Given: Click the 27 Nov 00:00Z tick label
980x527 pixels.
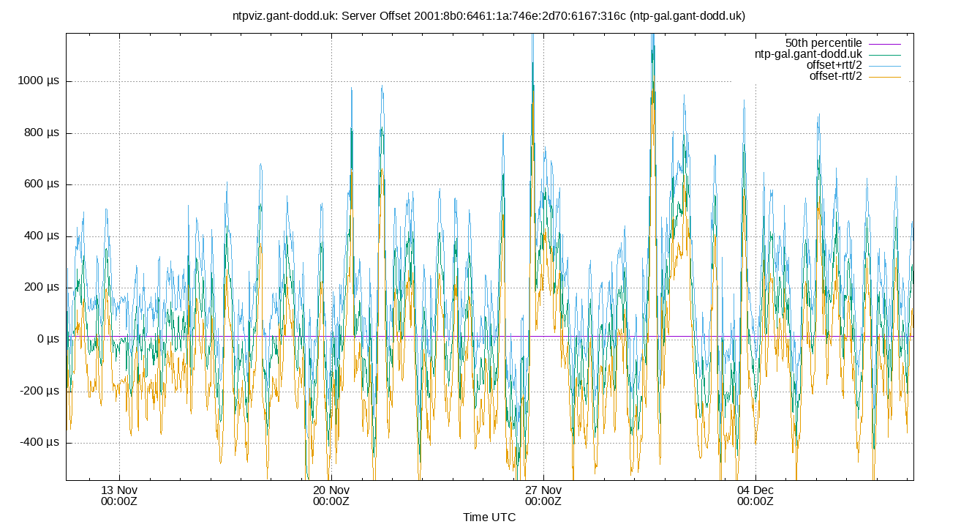Looking at the screenshot, I should [543, 494].
